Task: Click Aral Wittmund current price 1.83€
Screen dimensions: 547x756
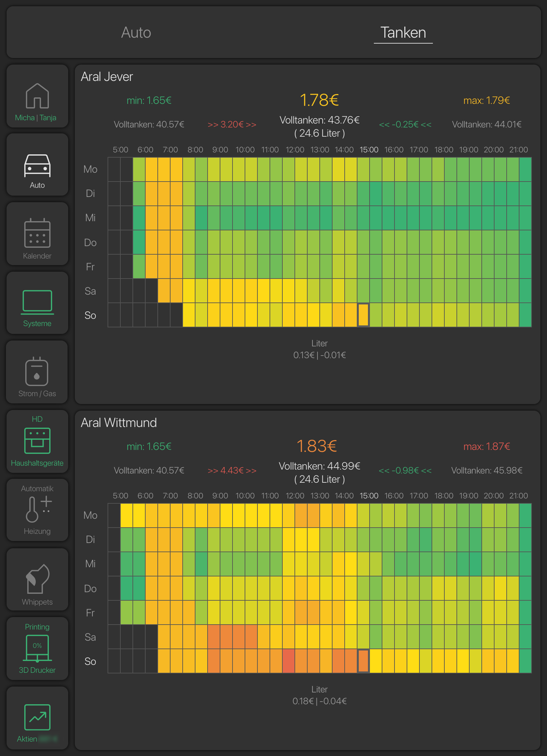Action: pos(317,446)
